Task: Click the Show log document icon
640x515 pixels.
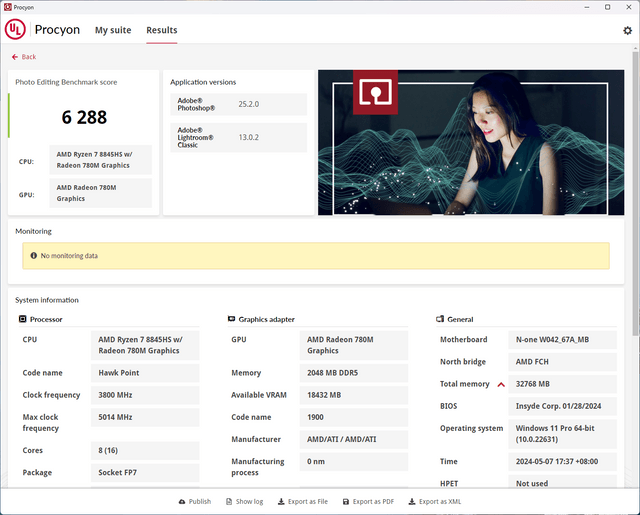Action: click(x=229, y=502)
